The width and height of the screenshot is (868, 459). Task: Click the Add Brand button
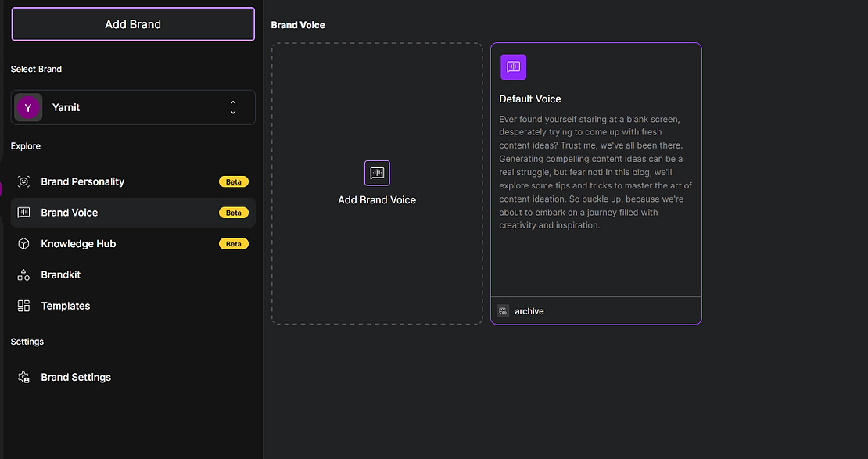(x=133, y=24)
